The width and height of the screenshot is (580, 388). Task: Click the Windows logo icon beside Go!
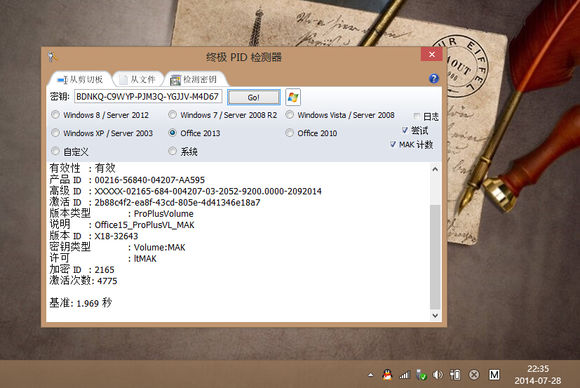click(293, 97)
